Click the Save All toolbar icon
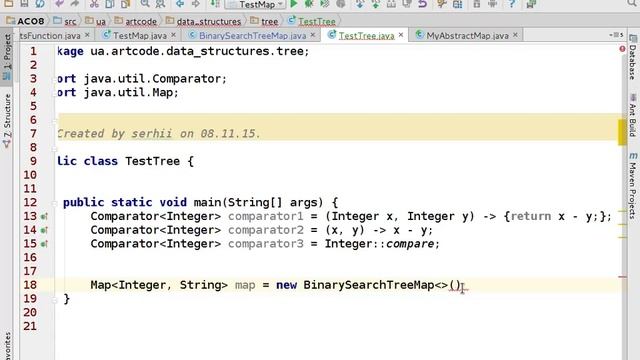 tap(24, 4)
